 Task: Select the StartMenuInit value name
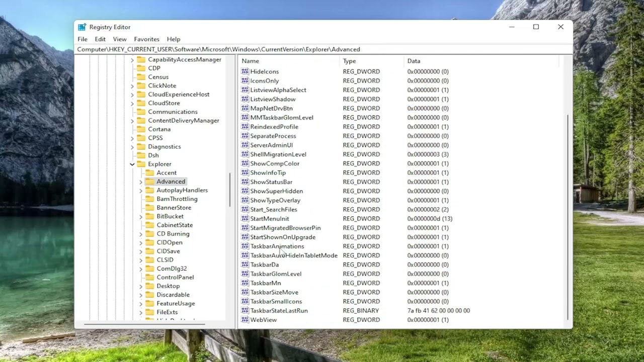pyautogui.click(x=269, y=219)
